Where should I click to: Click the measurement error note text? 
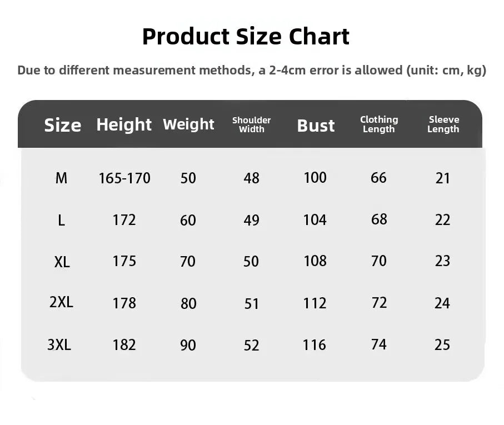tap(252, 71)
